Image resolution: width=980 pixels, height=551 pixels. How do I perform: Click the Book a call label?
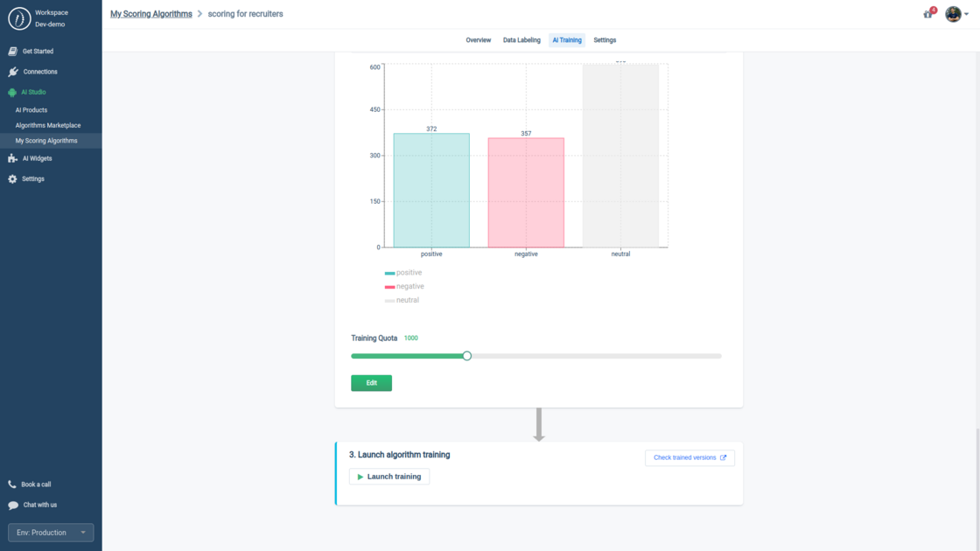coord(36,485)
